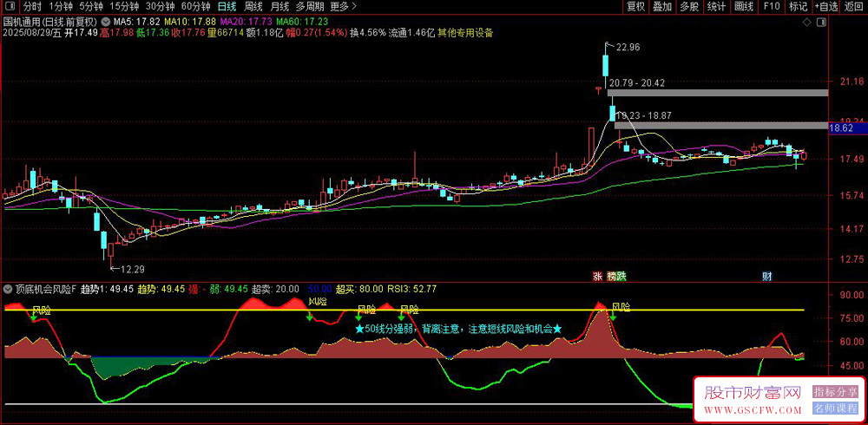Click the MA5: 17.82 label
This screenshot has height=425, width=868.
click(137, 22)
